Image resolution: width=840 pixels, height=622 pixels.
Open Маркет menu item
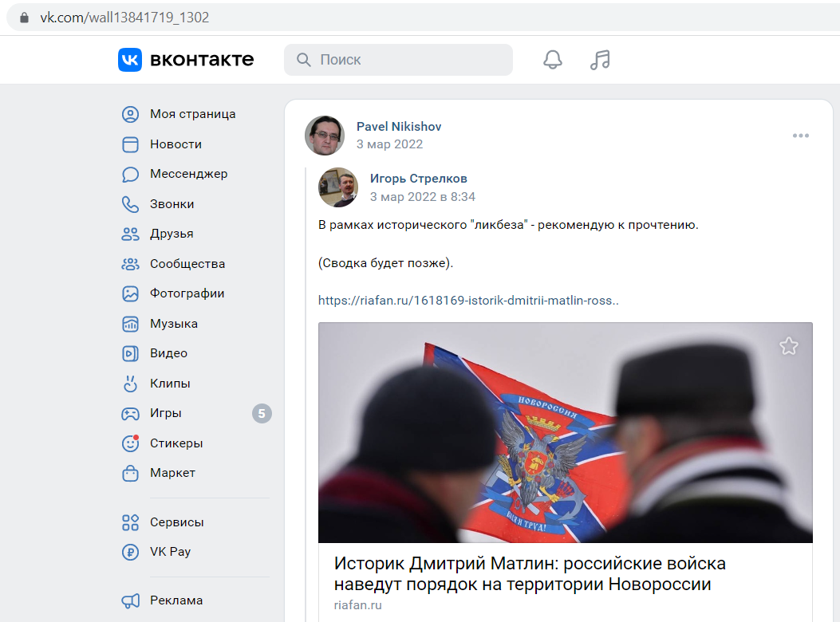[x=172, y=473]
